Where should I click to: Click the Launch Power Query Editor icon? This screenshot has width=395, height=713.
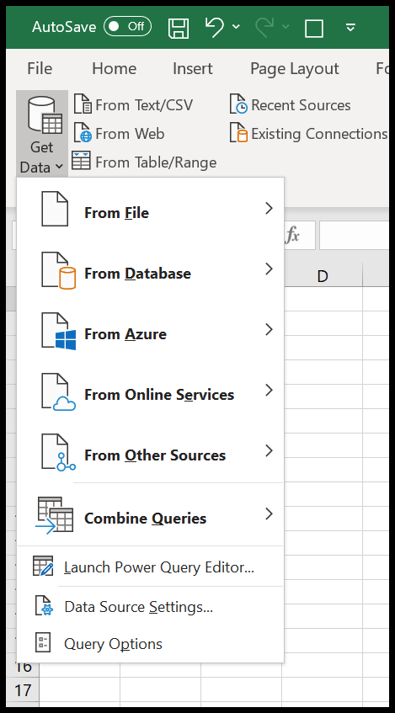tap(43, 566)
